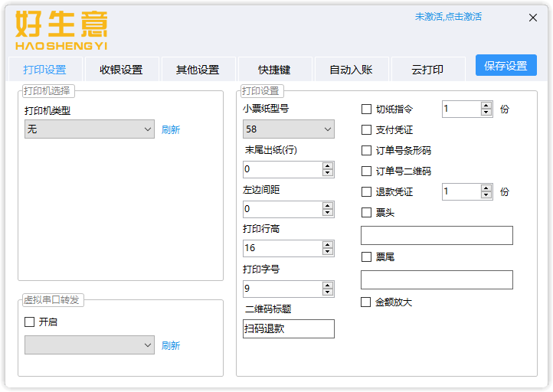553x392 pixels.
Task: Click the 保存设置 button
Action: [506, 66]
